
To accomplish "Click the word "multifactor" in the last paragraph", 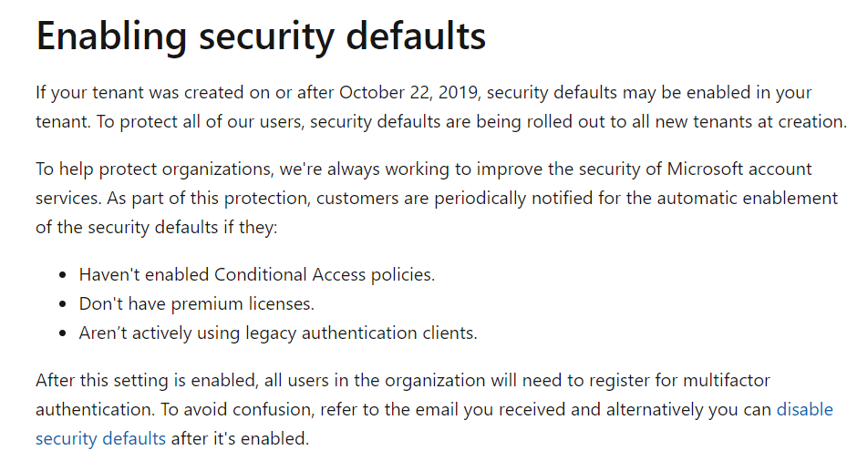I will (x=727, y=380).
